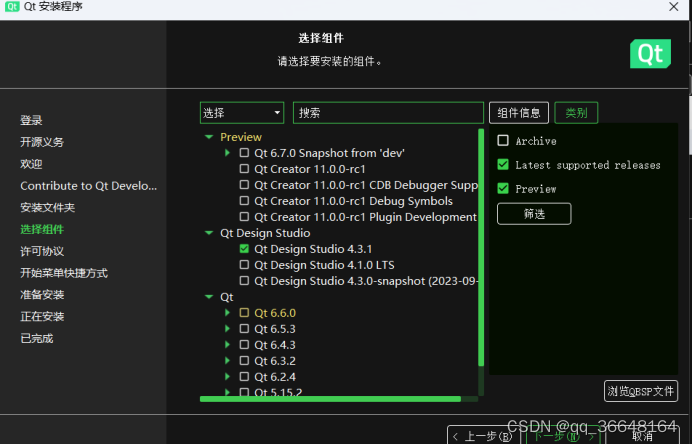The width and height of the screenshot is (693, 445).
Task: Collapse the Preview tree group
Action: [209, 137]
